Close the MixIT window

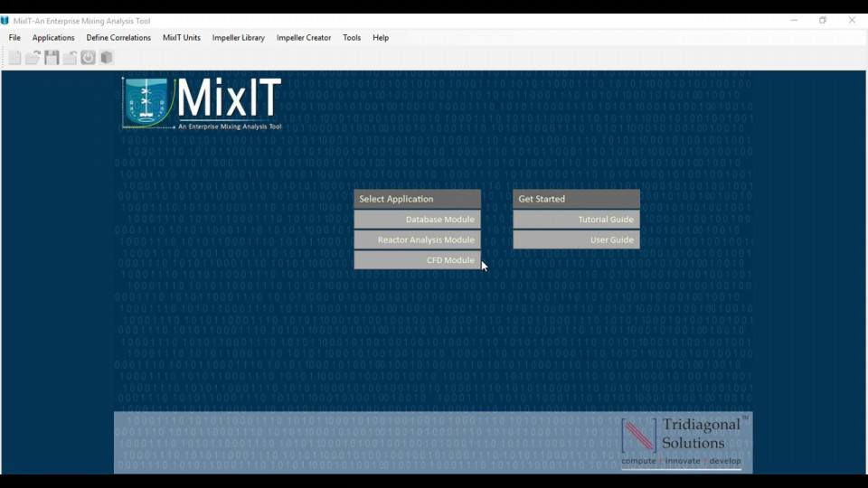point(852,21)
